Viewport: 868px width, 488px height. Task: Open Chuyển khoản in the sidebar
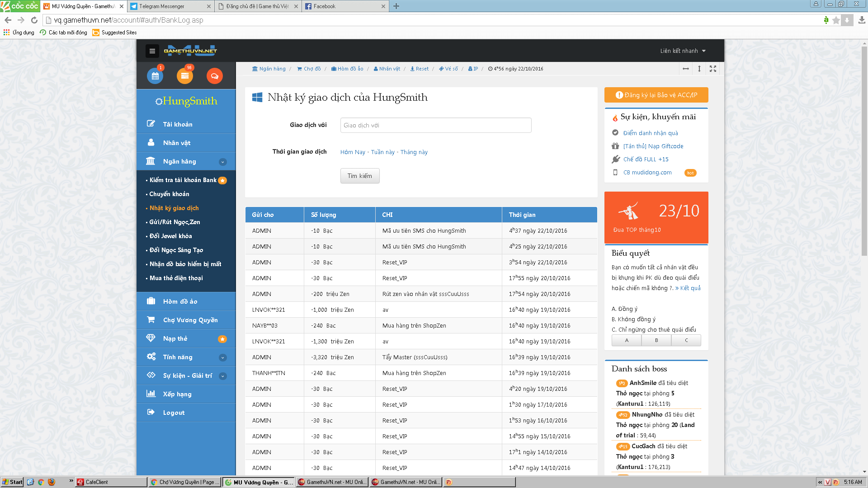[169, 194]
